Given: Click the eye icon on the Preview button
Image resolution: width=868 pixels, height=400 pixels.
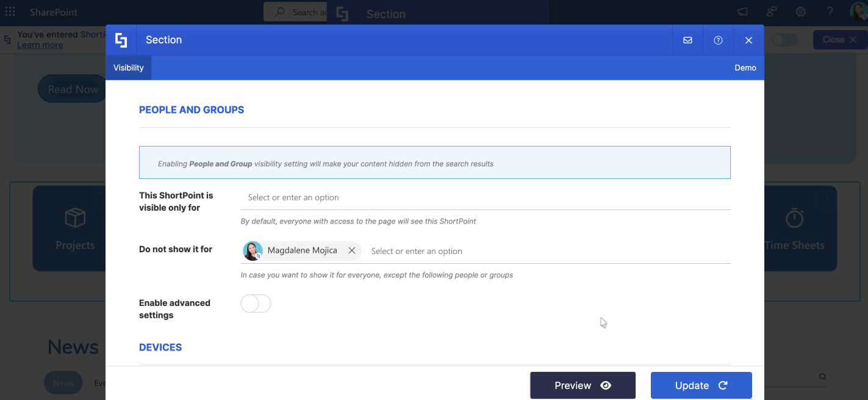Looking at the screenshot, I should click(605, 385).
